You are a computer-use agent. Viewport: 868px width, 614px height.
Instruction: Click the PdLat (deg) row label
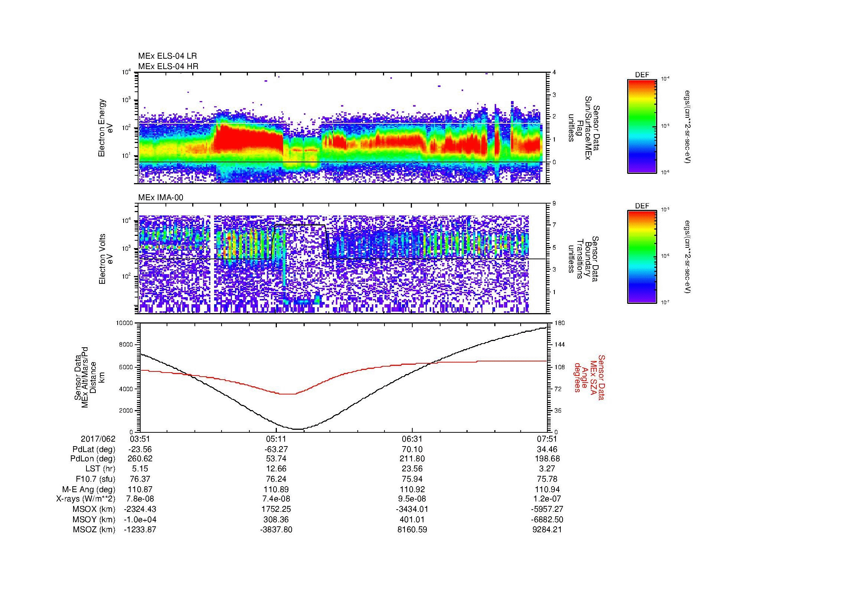94,449
